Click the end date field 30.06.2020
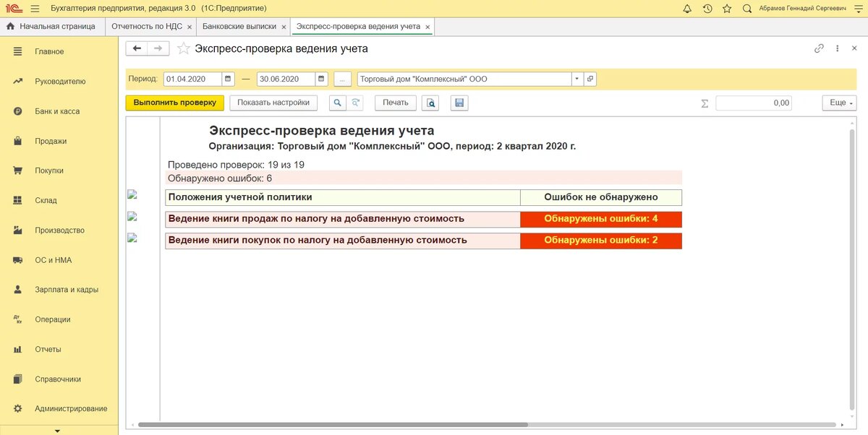This screenshot has height=435, width=868. click(286, 79)
